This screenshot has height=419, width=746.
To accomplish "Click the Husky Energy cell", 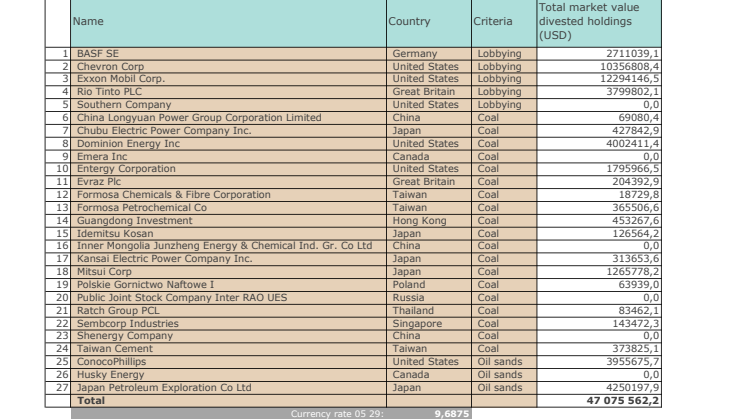I will click(228, 375).
